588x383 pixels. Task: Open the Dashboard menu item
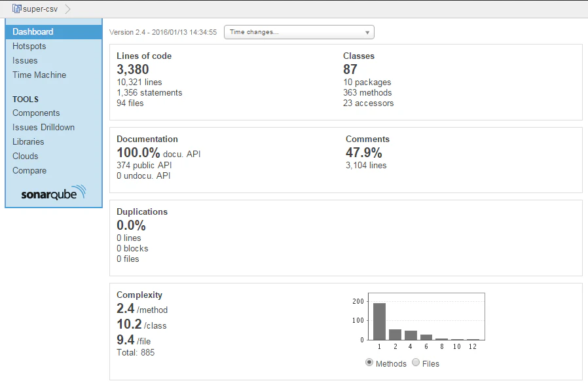coord(54,32)
